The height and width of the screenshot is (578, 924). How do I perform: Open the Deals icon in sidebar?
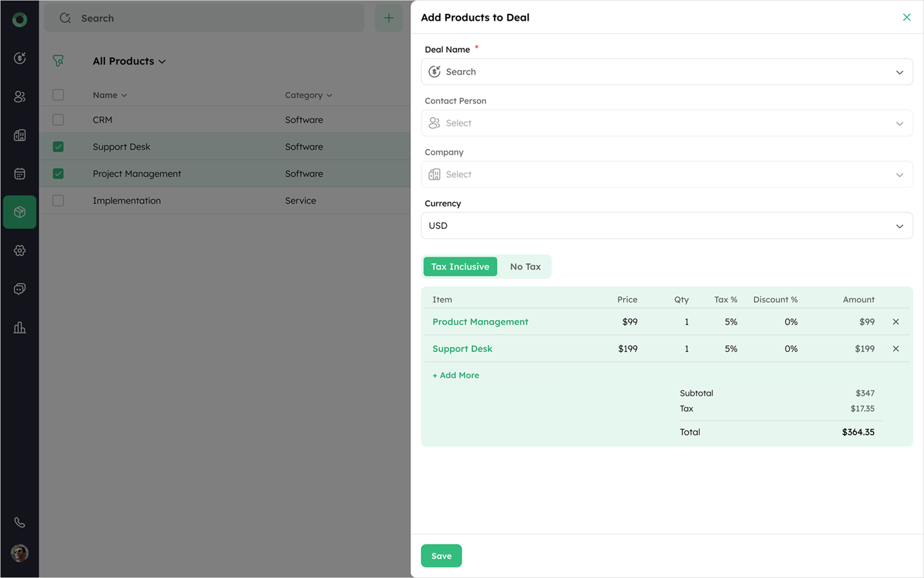coord(20,58)
